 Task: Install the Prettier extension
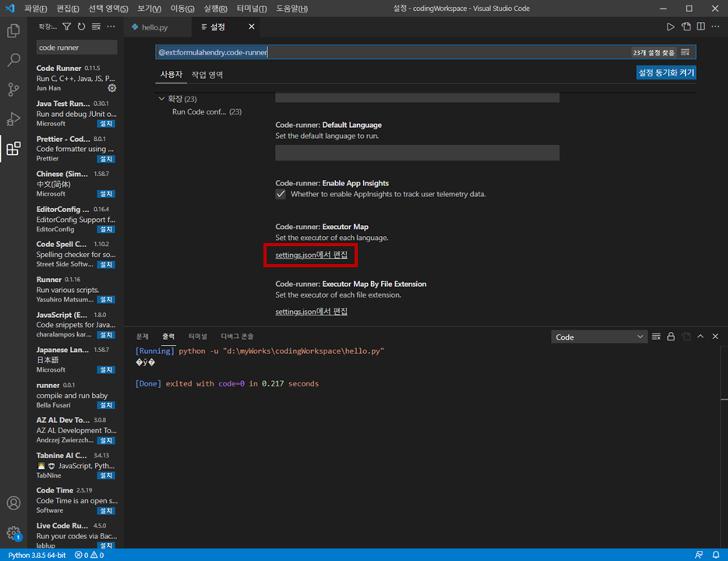pos(106,159)
